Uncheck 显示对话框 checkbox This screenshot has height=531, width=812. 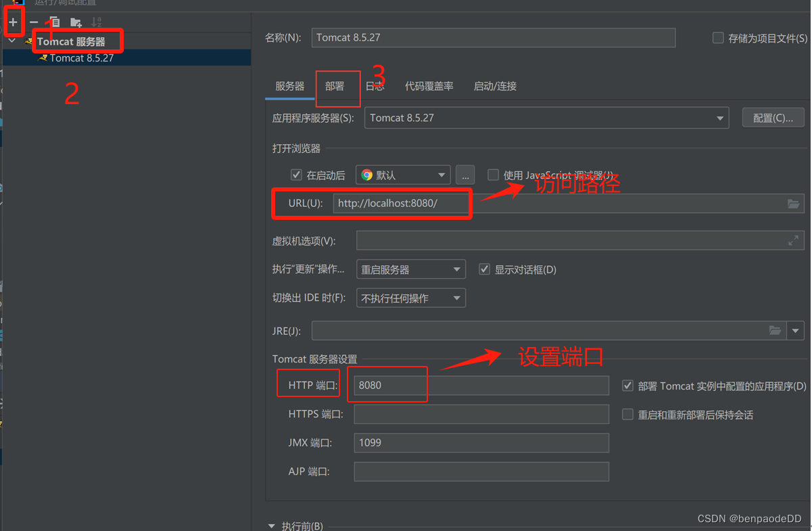point(484,269)
